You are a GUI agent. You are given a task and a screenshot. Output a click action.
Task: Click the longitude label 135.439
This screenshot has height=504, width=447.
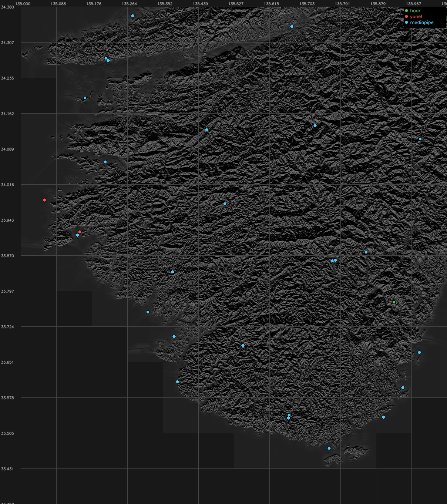tap(200, 4)
